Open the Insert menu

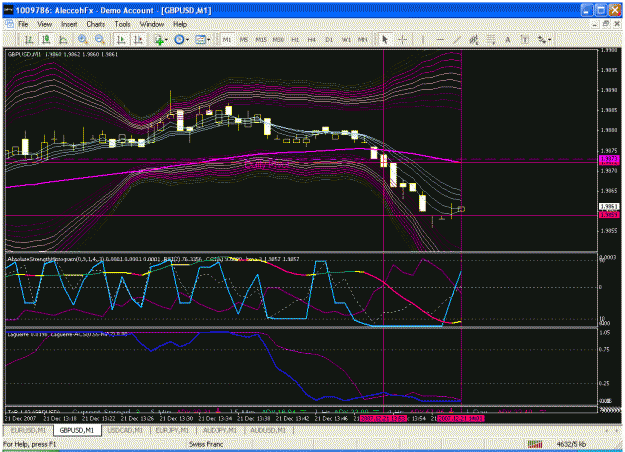[x=69, y=24]
